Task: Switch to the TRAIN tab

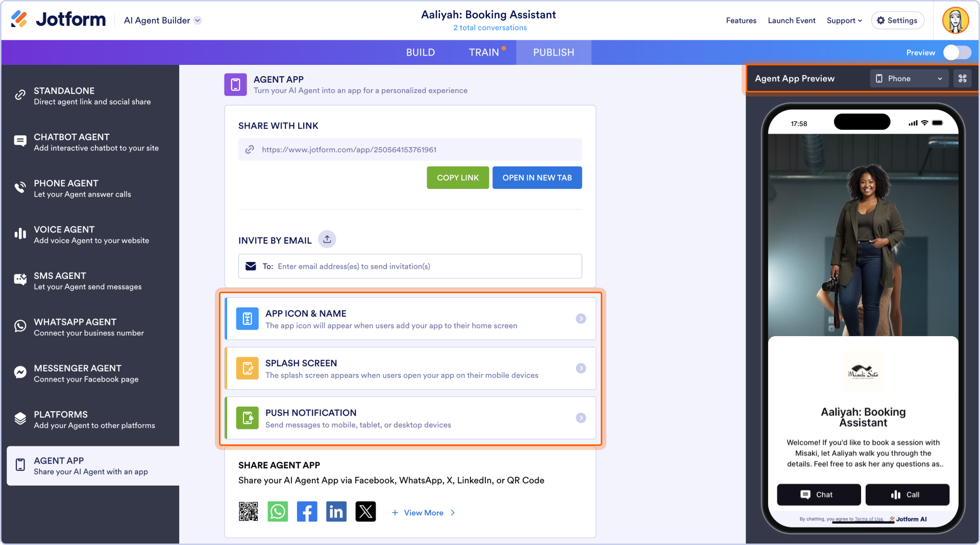Action: [x=484, y=53]
